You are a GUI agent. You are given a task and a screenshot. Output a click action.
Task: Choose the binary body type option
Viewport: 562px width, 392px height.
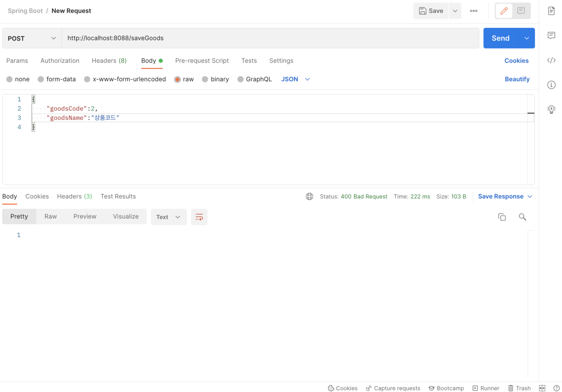[x=205, y=79]
